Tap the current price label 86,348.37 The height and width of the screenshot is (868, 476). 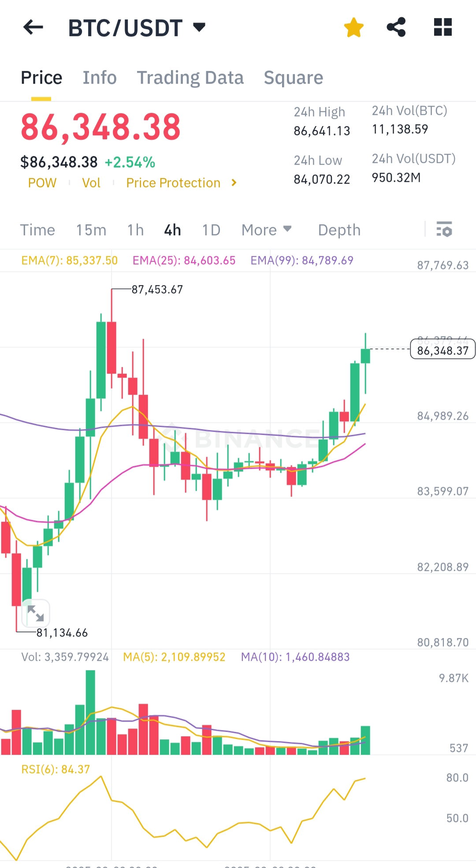tap(443, 350)
